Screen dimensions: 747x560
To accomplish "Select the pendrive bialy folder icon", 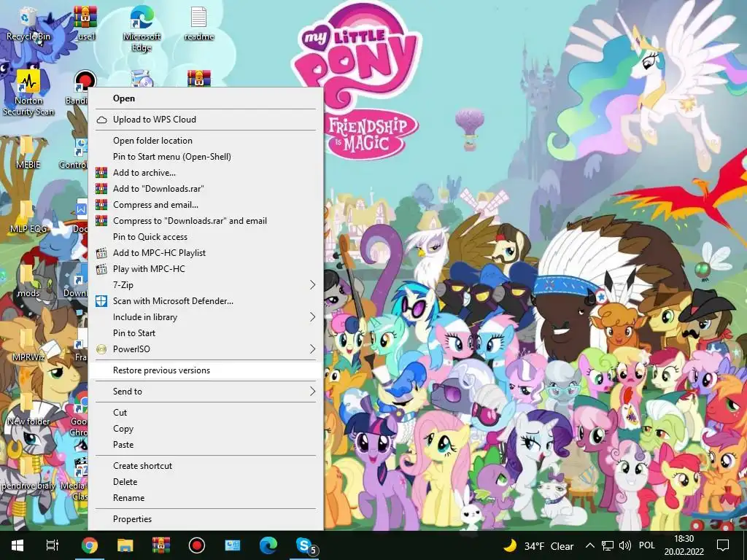I will point(28,474).
